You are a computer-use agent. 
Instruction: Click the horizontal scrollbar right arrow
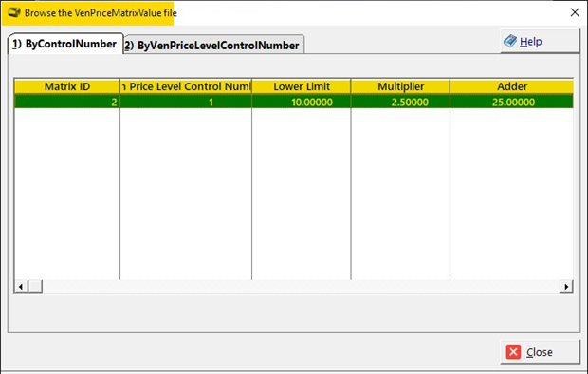point(566,287)
